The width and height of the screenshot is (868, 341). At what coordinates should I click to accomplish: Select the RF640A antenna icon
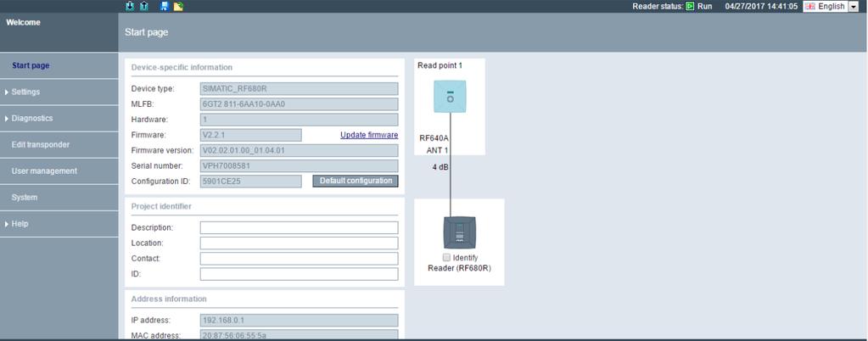click(x=450, y=97)
